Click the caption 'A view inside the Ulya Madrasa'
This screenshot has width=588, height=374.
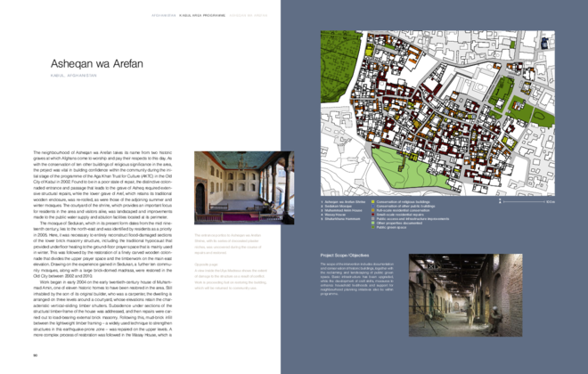(x=231, y=280)
